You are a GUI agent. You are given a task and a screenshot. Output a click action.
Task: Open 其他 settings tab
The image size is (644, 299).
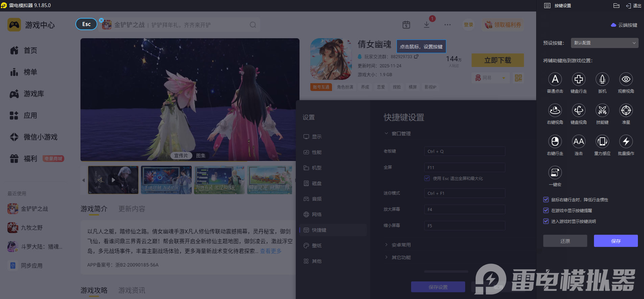coord(333,261)
